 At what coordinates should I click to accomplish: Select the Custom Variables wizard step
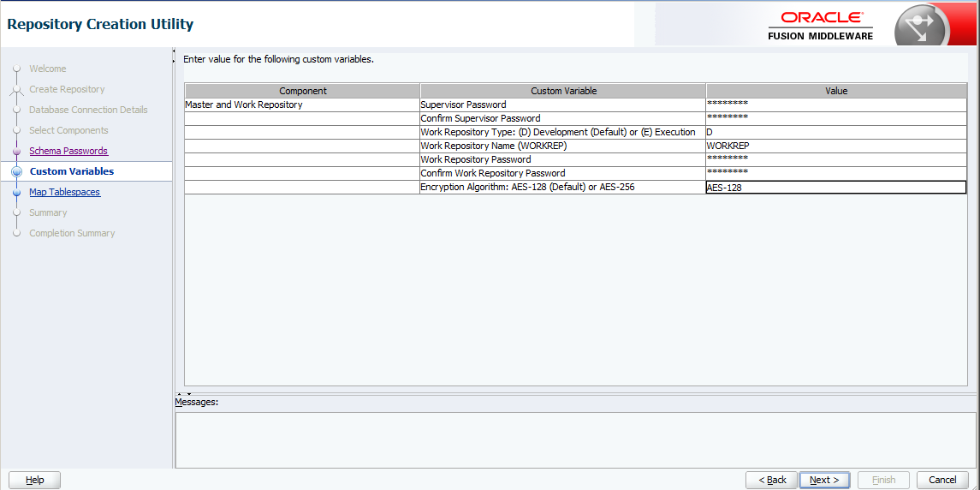tap(71, 171)
